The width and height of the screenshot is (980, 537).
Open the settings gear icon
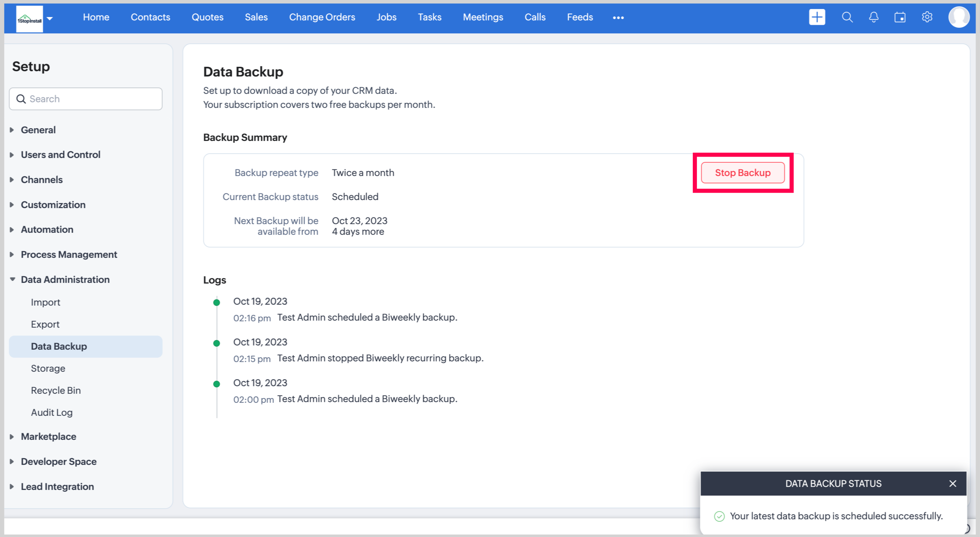pyautogui.click(x=927, y=17)
